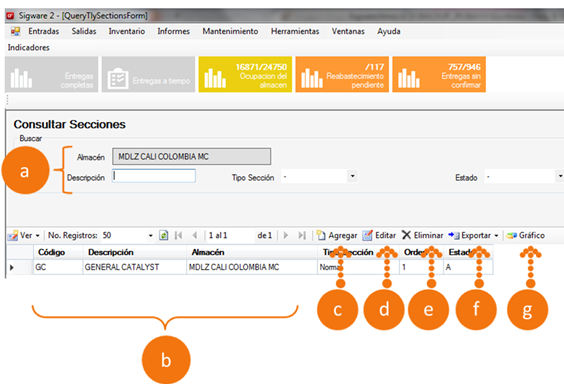Click the refresh records icon
This screenshot has width=564, height=384.
tap(164, 236)
